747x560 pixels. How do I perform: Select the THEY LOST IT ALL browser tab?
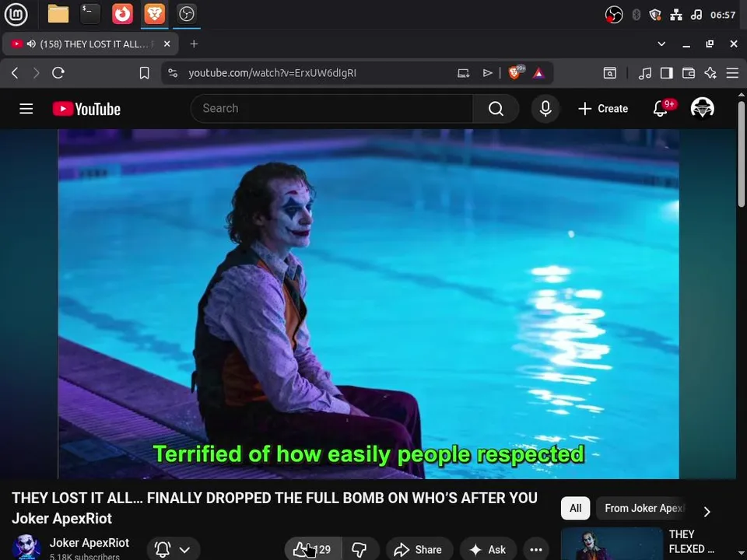click(90, 44)
